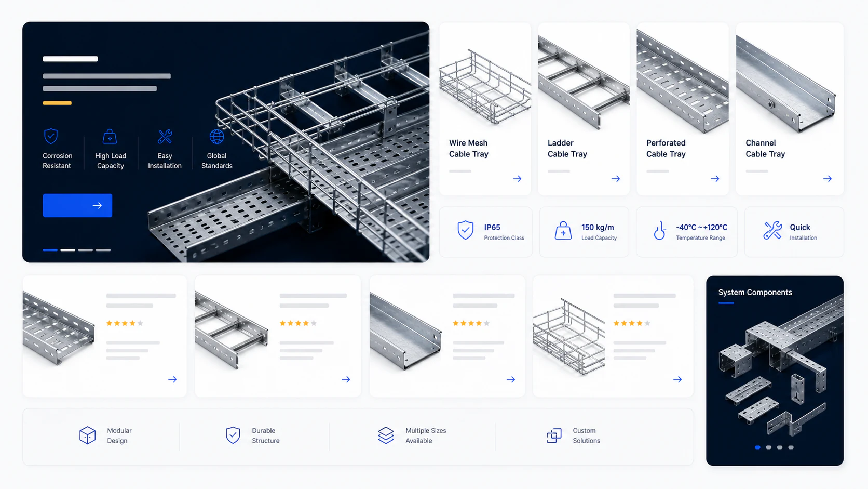Click the High Load Capacity lock icon
Screen dimensions: 868x489
point(110,136)
